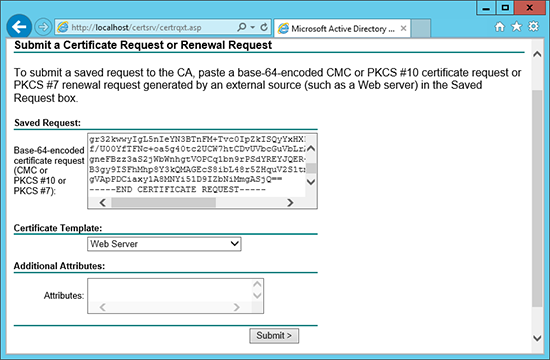Click the Submit a Certificate Request page title
The width and height of the screenshot is (550, 360).
(x=143, y=45)
